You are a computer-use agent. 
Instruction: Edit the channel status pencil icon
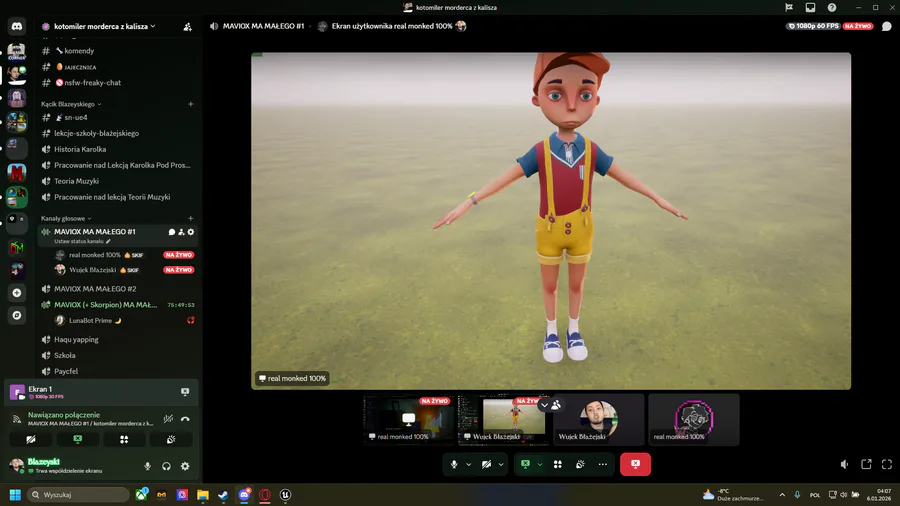coord(108,241)
